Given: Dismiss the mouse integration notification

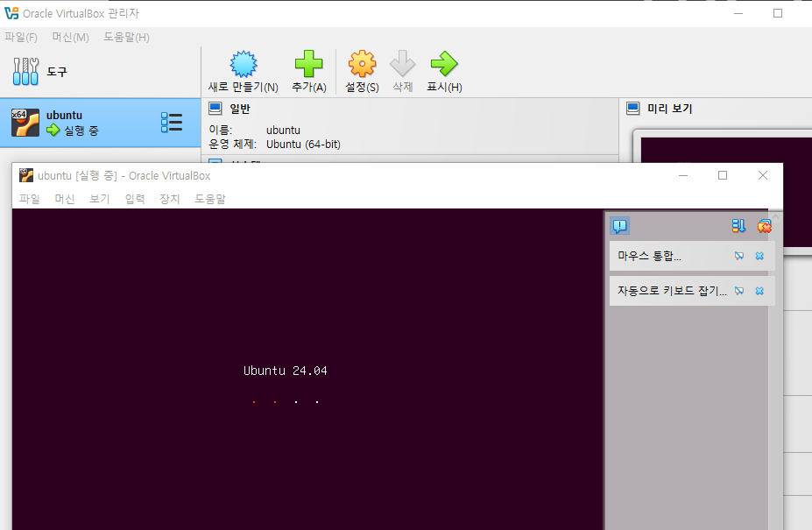Looking at the screenshot, I should pyautogui.click(x=759, y=256).
